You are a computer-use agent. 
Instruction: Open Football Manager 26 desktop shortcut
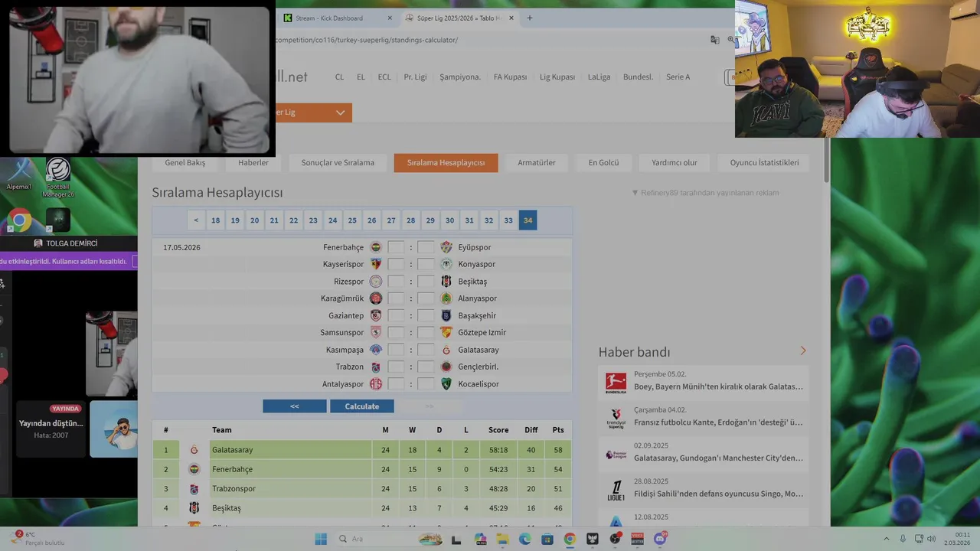[58, 177]
